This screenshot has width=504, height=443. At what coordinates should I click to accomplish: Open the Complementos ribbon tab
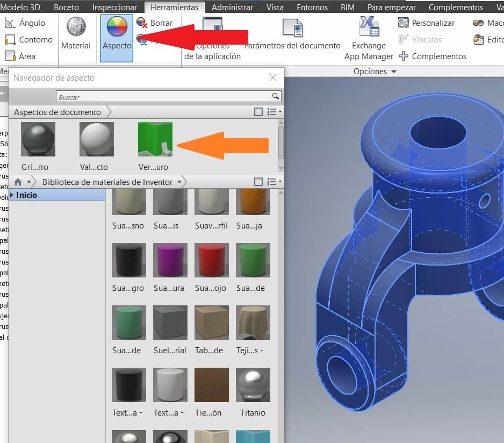pos(456,7)
